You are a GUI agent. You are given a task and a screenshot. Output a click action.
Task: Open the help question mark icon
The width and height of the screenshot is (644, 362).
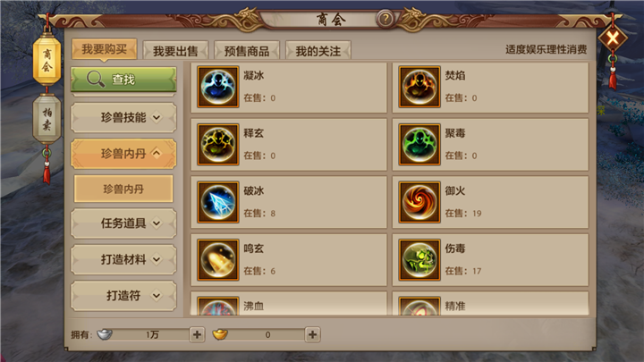pos(386,19)
